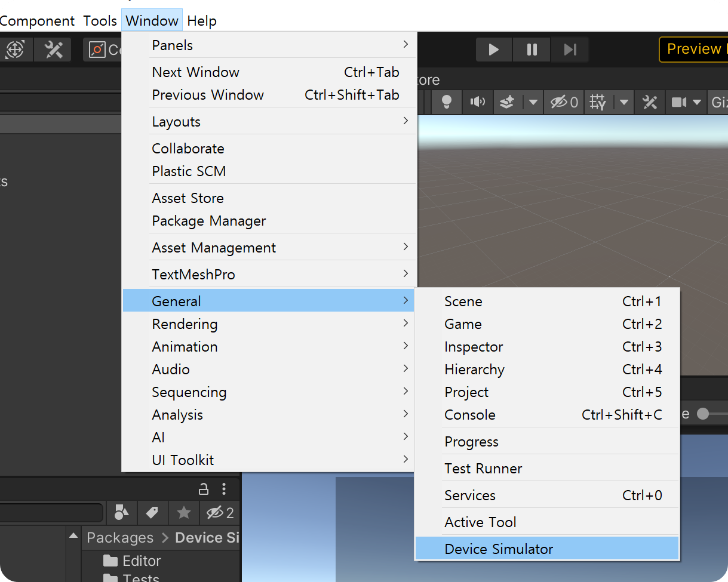Screen dimensions: 728x582
Task: Expand the Rendering submenu
Action: click(x=269, y=324)
